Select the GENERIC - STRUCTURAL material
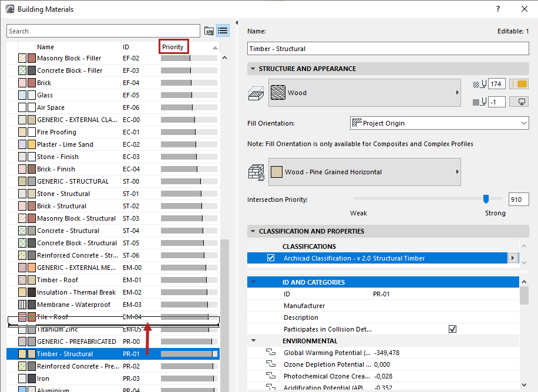 113,181
